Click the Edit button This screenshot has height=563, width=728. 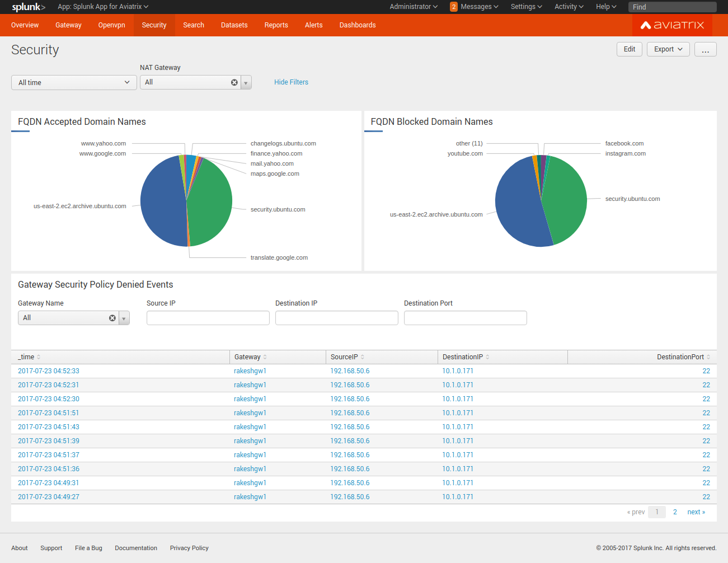pyautogui.click(x=630, y=49)
